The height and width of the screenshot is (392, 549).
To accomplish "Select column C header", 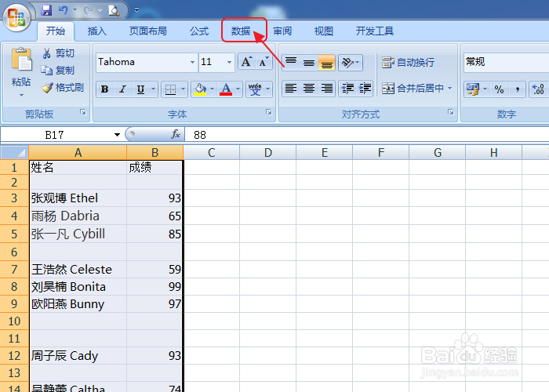I will click(212, 153).
